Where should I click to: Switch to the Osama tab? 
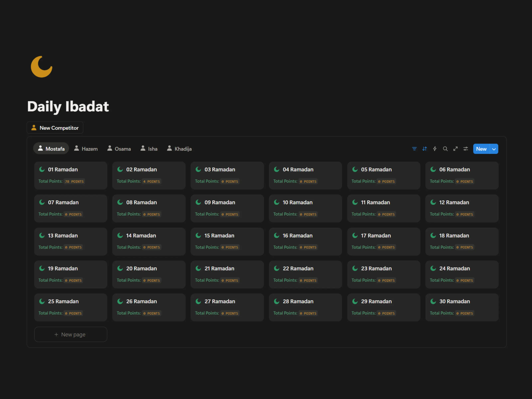[x=119, y=149]
